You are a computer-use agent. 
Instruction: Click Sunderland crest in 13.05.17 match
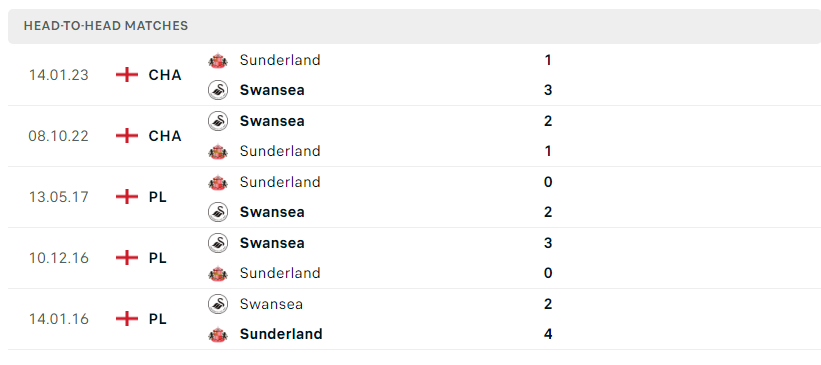click(x=218, y=183)
